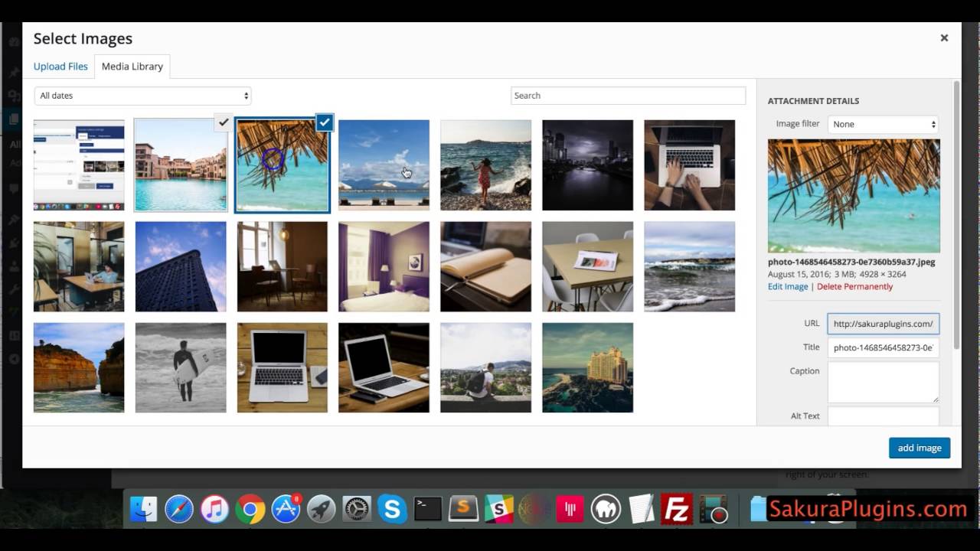980x551 pixels.
Task: Open iTunes in the dock
Action: [x=214, y=509]
